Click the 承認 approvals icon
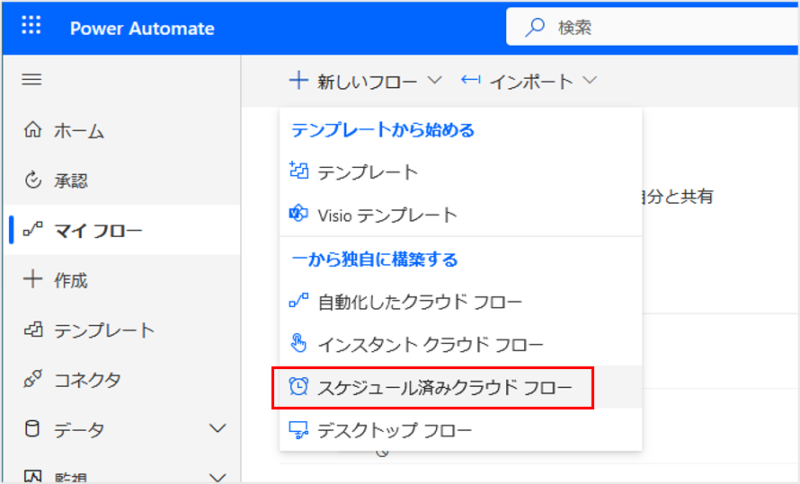Viewport: 800px width, 484px height. point(32,180)
